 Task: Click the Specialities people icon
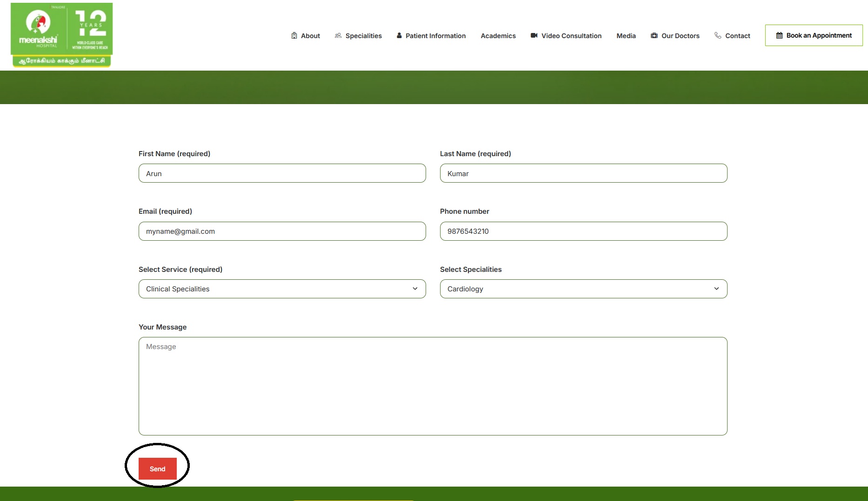click(338, 36)
